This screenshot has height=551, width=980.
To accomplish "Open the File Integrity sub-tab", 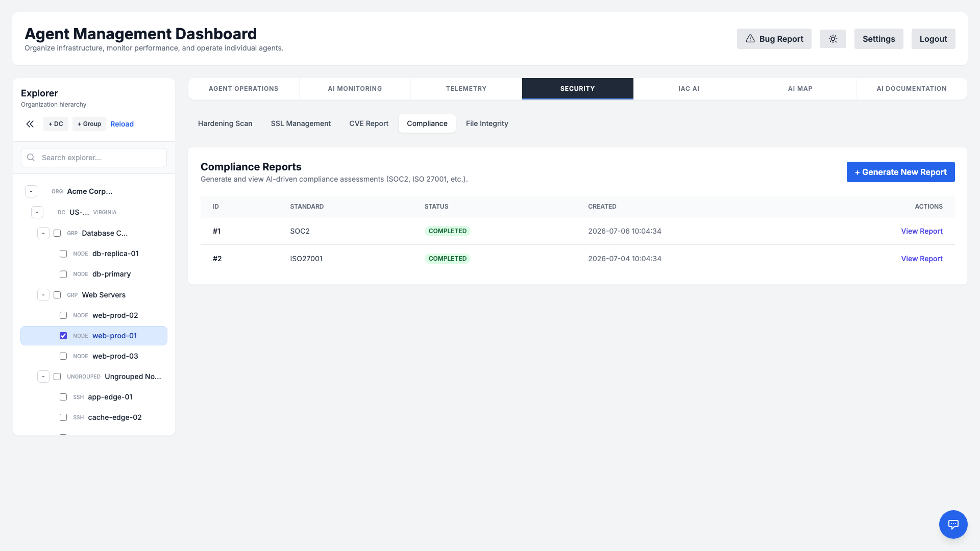I will 487,123.
